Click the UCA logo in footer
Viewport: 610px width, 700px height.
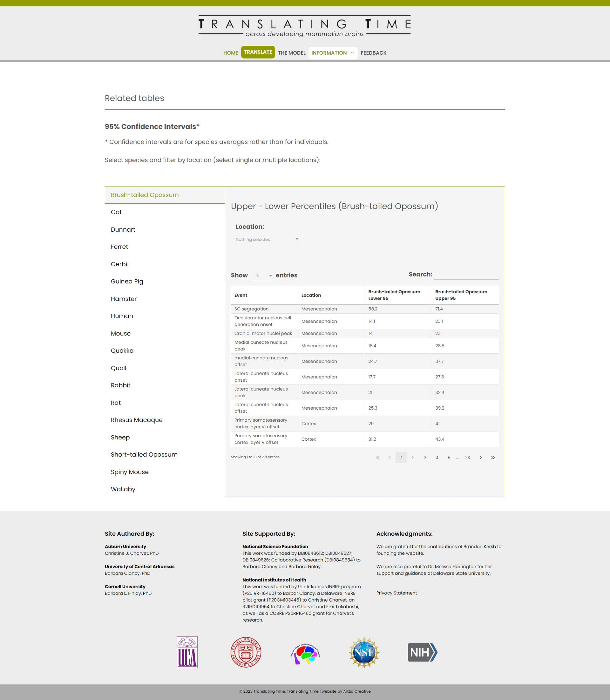tap(187, 652)
